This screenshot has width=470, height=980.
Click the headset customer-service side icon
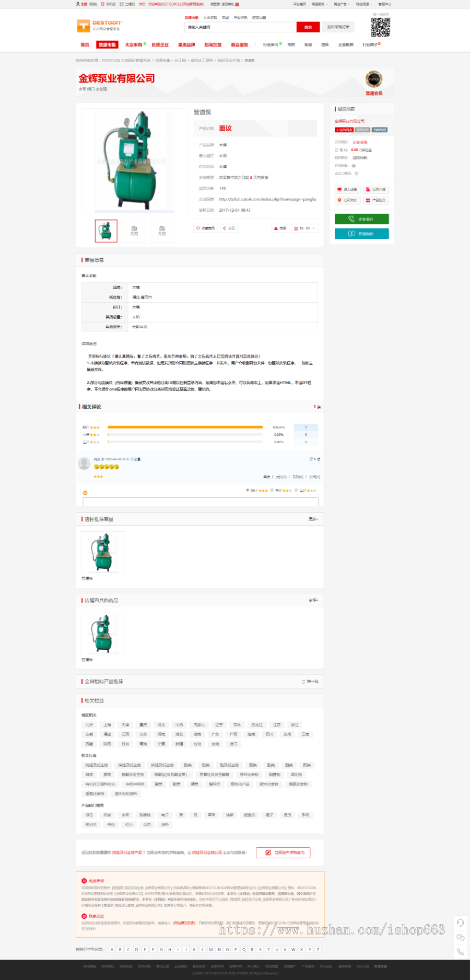tap(461, 923)
